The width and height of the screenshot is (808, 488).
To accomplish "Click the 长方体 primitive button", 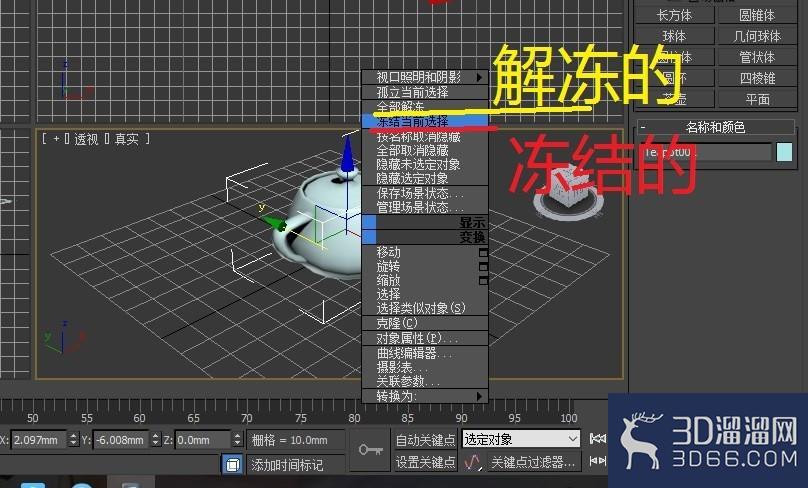I will click(x=675, y=15).
